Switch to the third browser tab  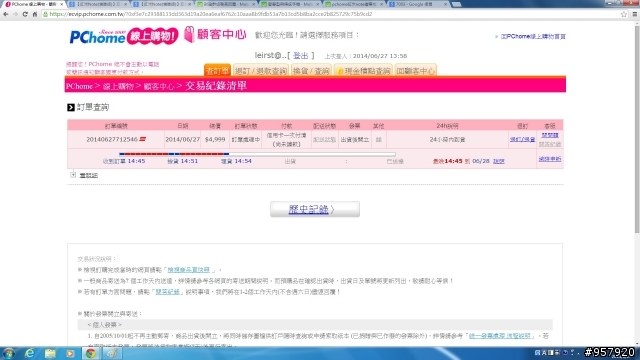(x=162, y=4)
